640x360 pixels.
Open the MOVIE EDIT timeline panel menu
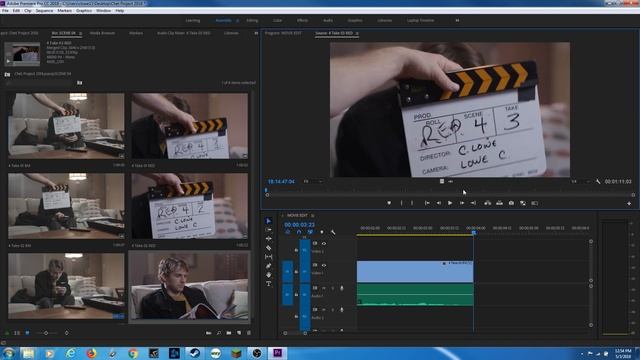coord(313,216)
